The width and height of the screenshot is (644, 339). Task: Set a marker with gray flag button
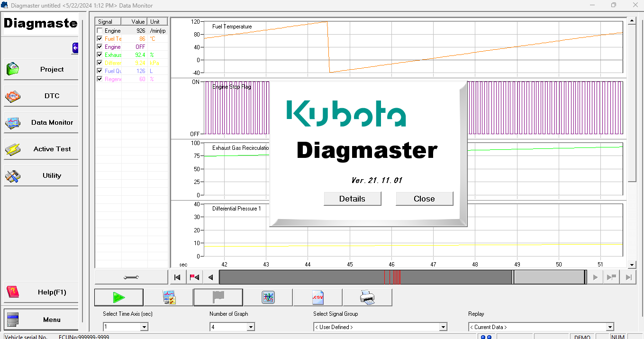click(218, 297)
